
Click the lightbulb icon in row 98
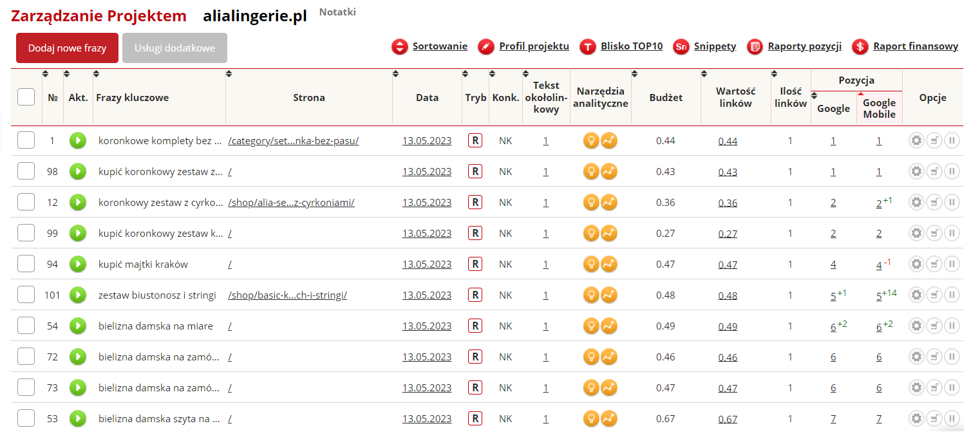tap(590, 171)
